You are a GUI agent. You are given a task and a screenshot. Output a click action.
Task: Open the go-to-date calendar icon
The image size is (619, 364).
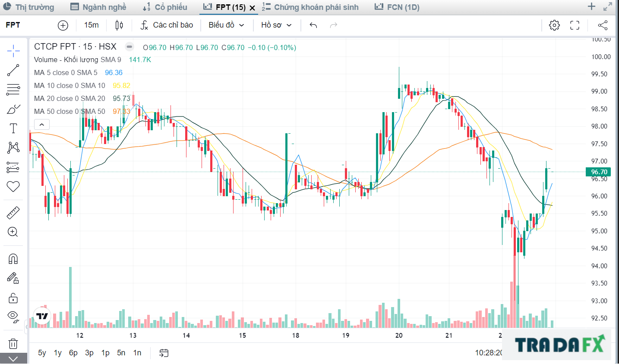(164, 353)
